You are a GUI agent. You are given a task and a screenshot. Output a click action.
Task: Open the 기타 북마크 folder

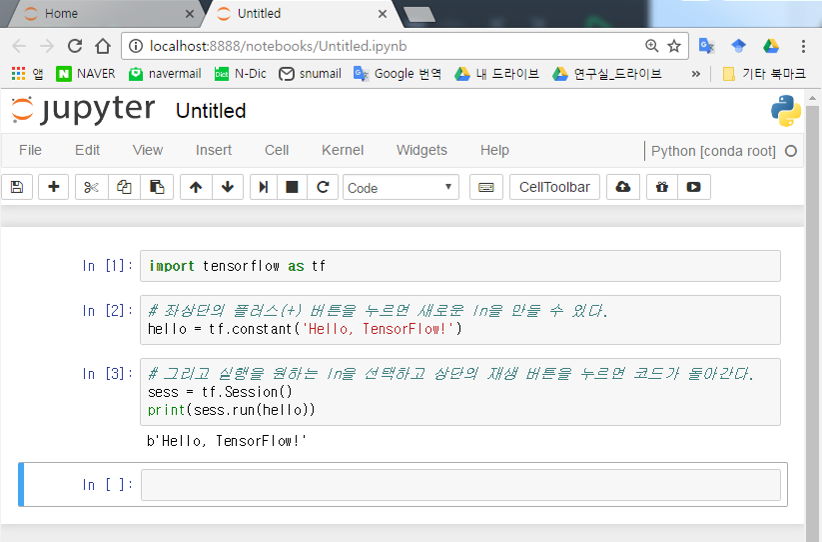[764, 74]
